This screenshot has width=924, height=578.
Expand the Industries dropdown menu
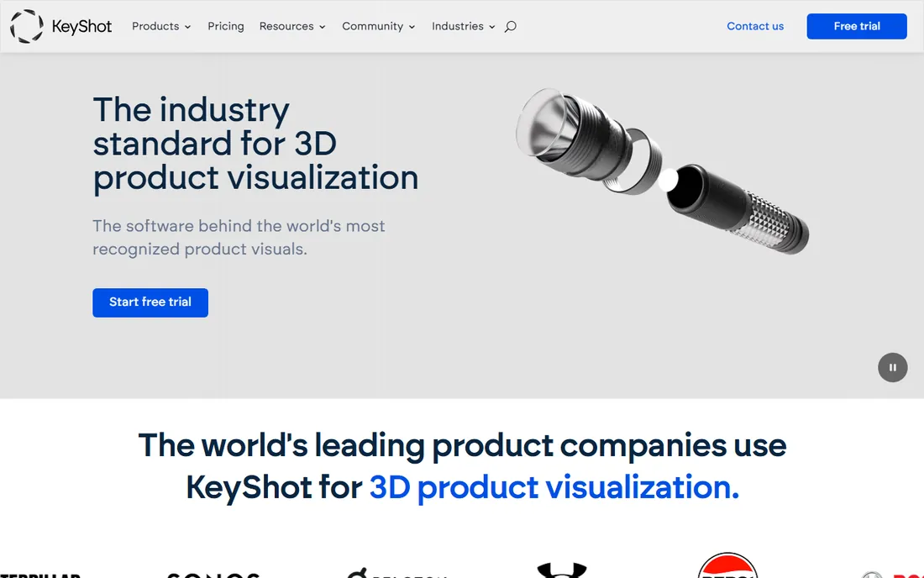click(x=463, y=27)
